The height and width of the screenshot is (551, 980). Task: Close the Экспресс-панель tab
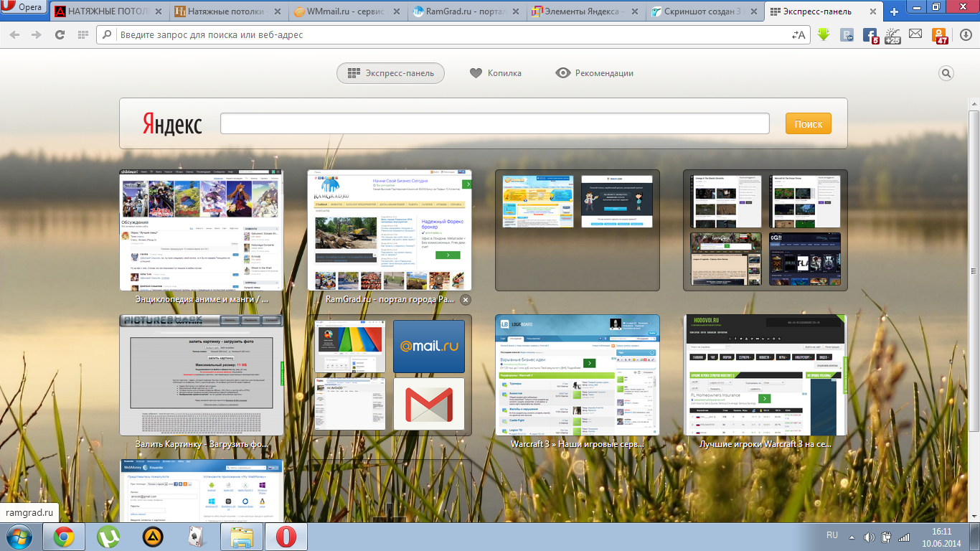[875, 12]
